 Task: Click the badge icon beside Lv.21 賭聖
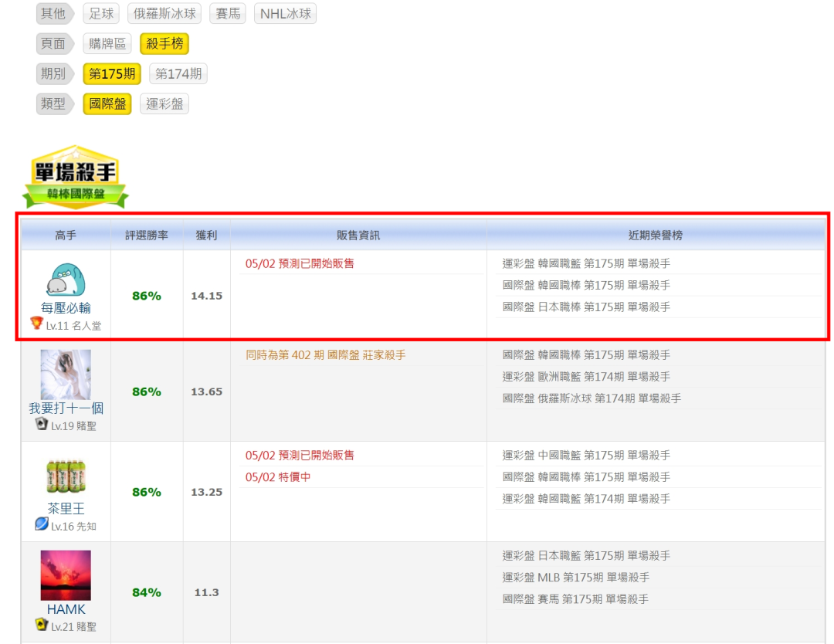point(42,625)
